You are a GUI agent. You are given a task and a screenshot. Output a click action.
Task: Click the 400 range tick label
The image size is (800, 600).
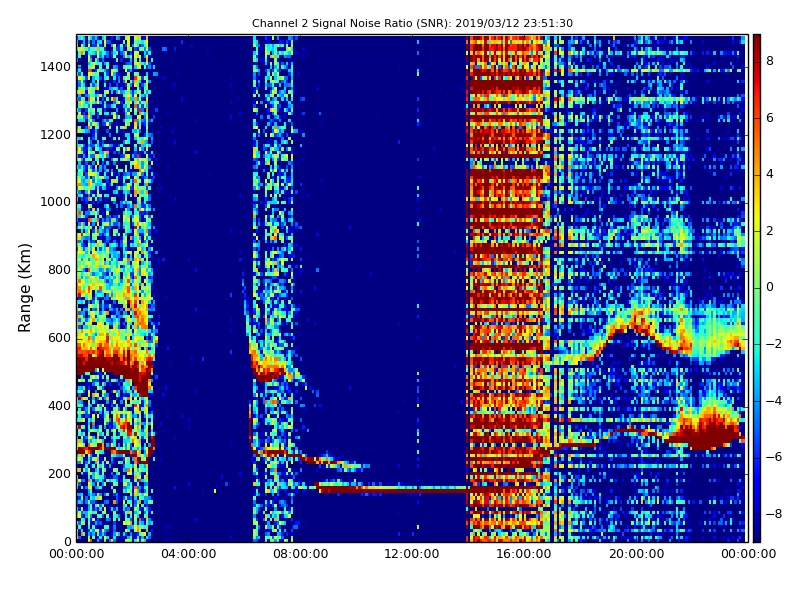pyautogui.click(x=59, y=406)
